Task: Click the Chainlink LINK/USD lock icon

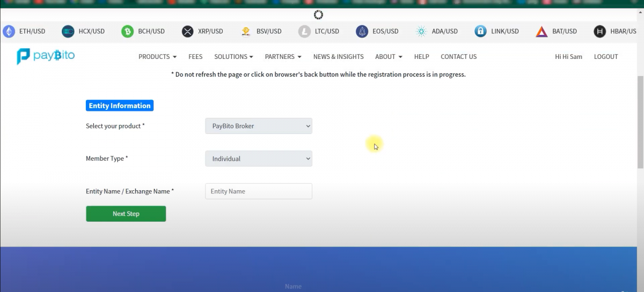Action: [x=480, y=32]
